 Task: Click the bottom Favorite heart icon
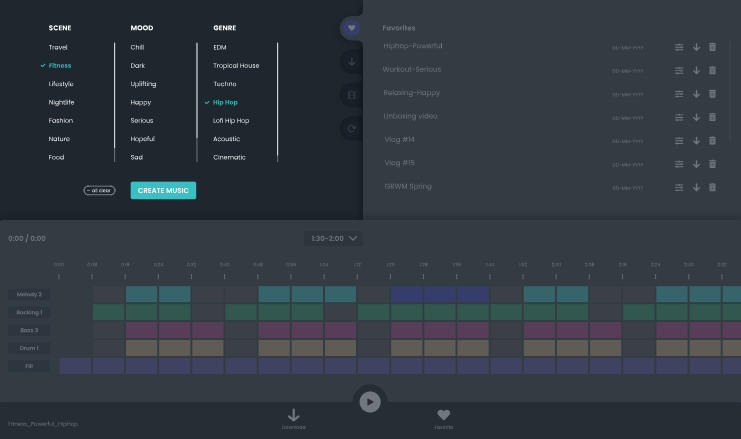[x=444, y=415]
